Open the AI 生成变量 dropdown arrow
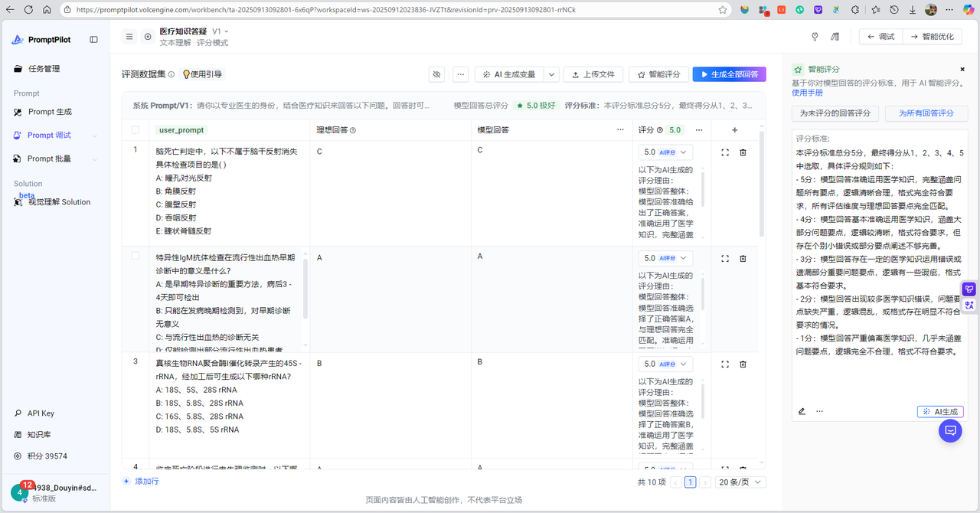Viewport: 980px width, 513px height. (551, 74)
